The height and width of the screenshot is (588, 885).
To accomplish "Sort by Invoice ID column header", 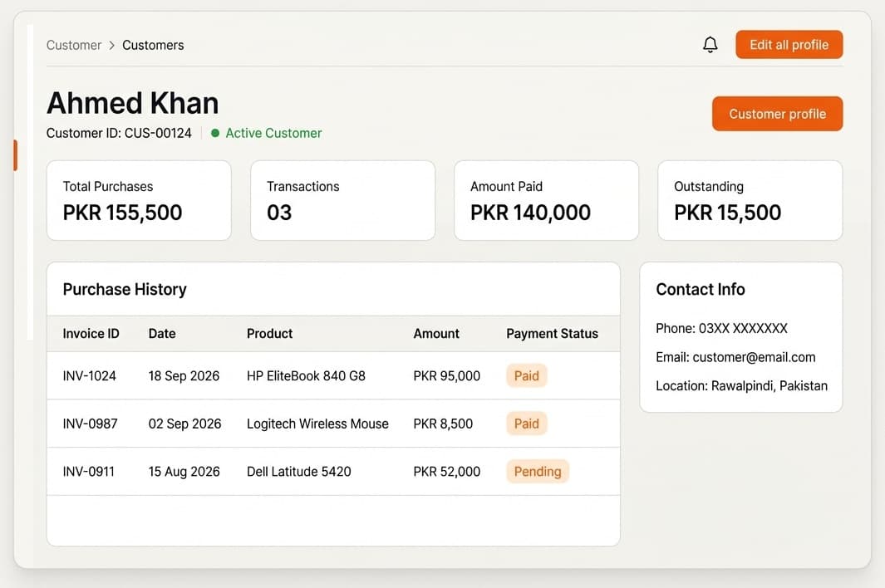I will click(91, 334).
